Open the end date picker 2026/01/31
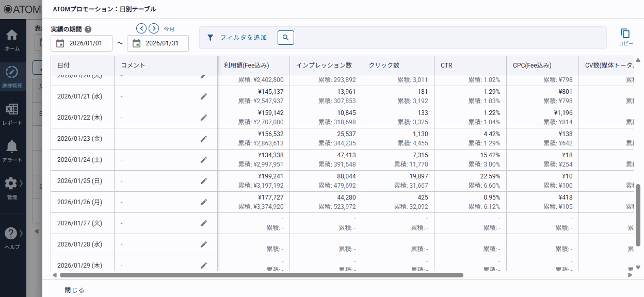This screenshot has height=297, width=644. tap(158, 43)
